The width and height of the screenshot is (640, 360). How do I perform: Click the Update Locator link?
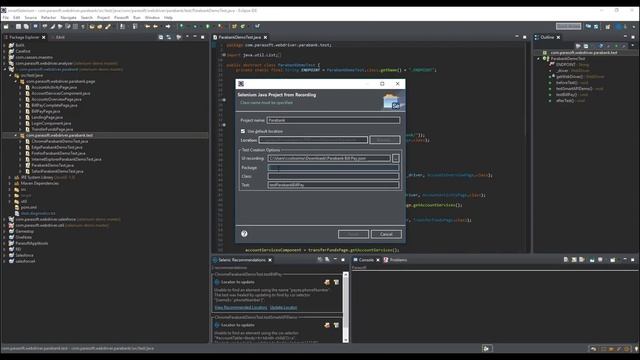pyautogui.click(x=283, y=307)
